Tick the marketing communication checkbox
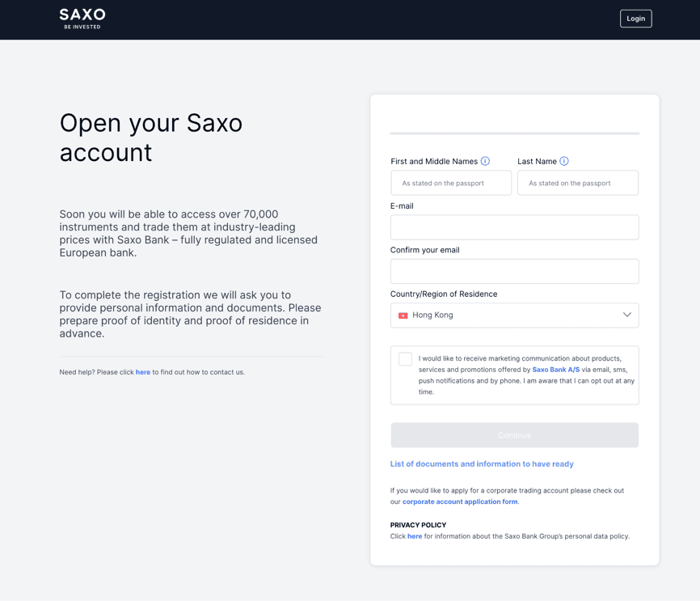This screenshot has width=700, height=601. [x=406, y=359]
